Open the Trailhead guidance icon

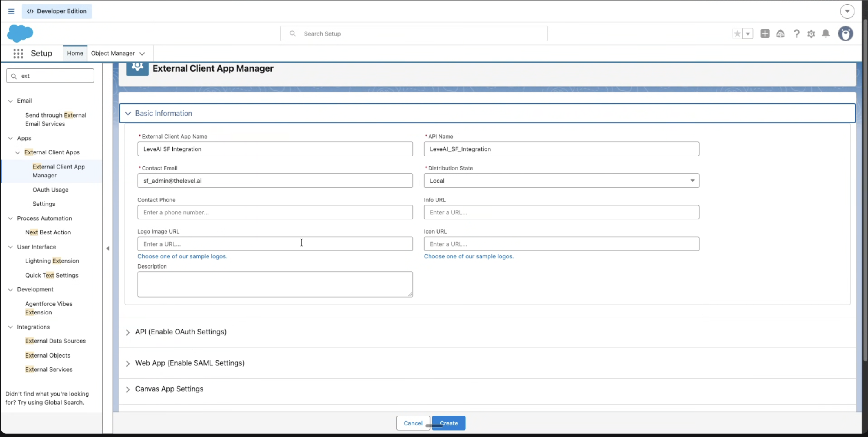point(781,34)
